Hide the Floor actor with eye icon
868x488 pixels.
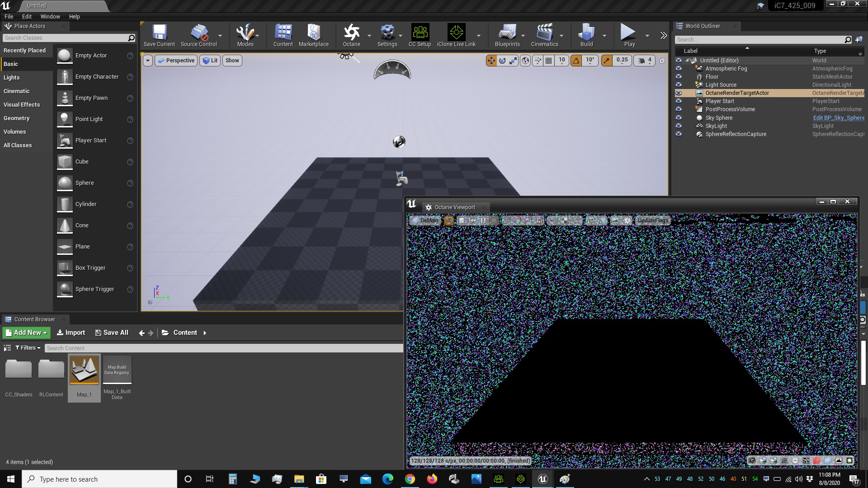pos(679,77)
